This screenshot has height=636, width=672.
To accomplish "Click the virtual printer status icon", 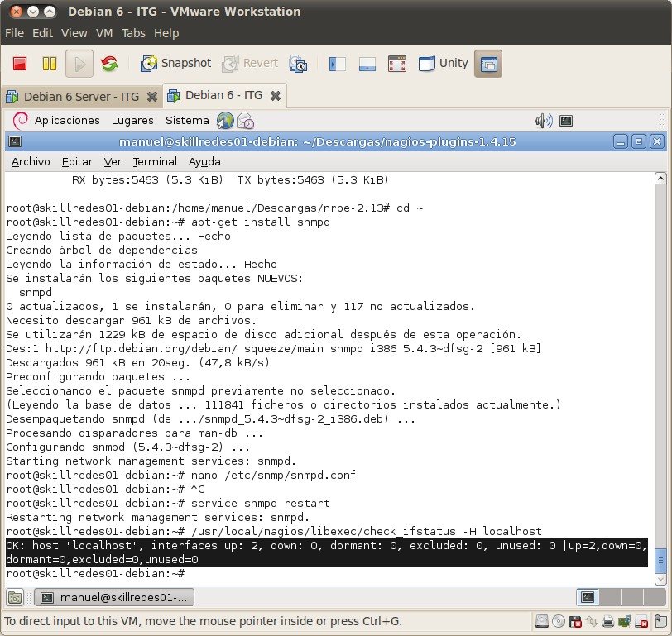I will click(x=607, y=621).
